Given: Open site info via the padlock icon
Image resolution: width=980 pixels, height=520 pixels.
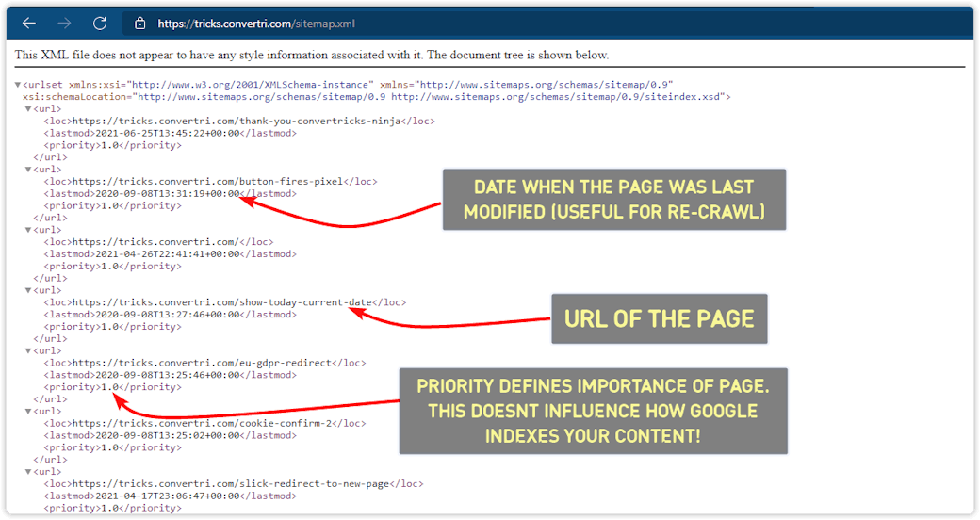Looking at the screenshot, I should point(140,23).
